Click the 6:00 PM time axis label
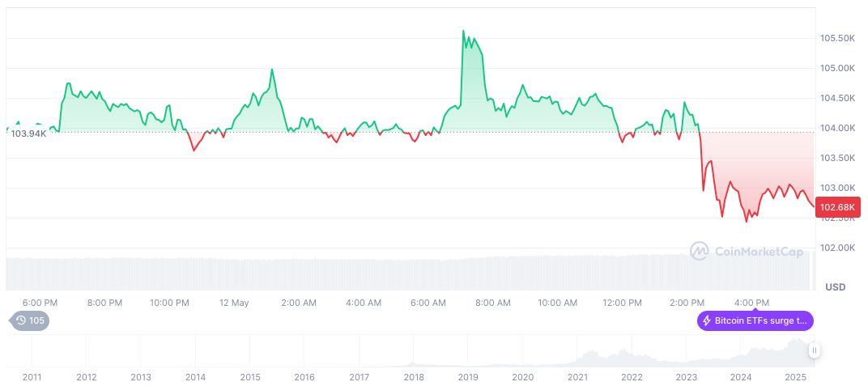Viewport: 868px width, 386px height. (x=40, y=303)
